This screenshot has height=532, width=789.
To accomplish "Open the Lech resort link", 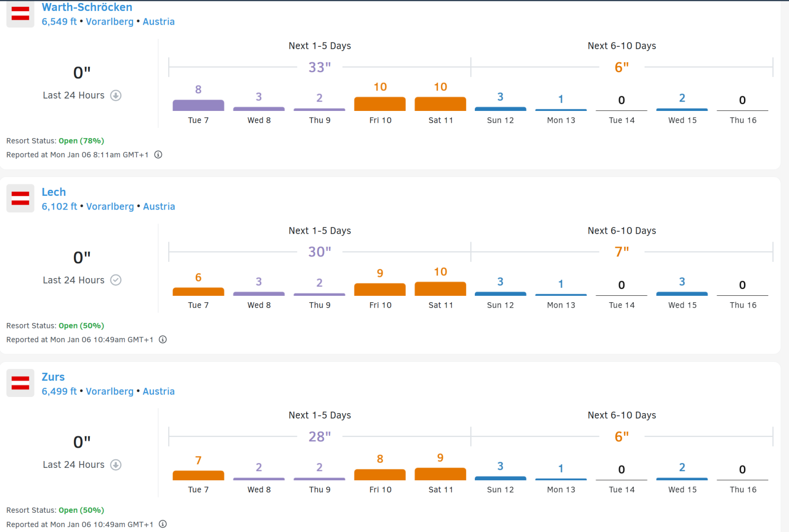I will coord(54,192).
